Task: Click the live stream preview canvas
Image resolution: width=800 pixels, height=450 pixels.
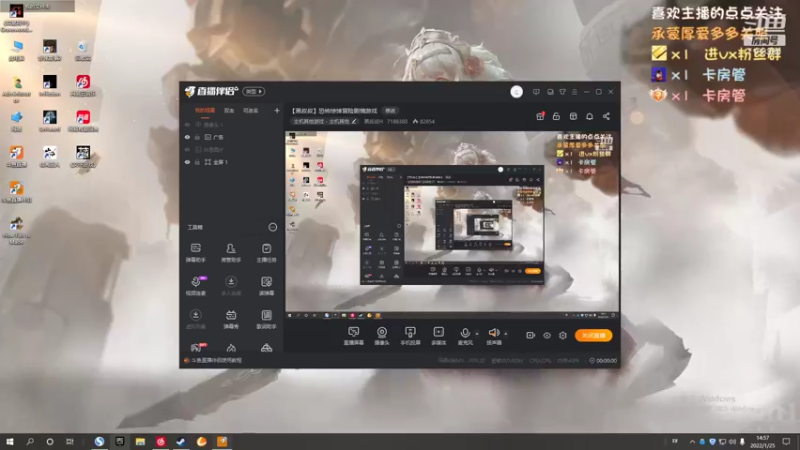Action: 452,226
